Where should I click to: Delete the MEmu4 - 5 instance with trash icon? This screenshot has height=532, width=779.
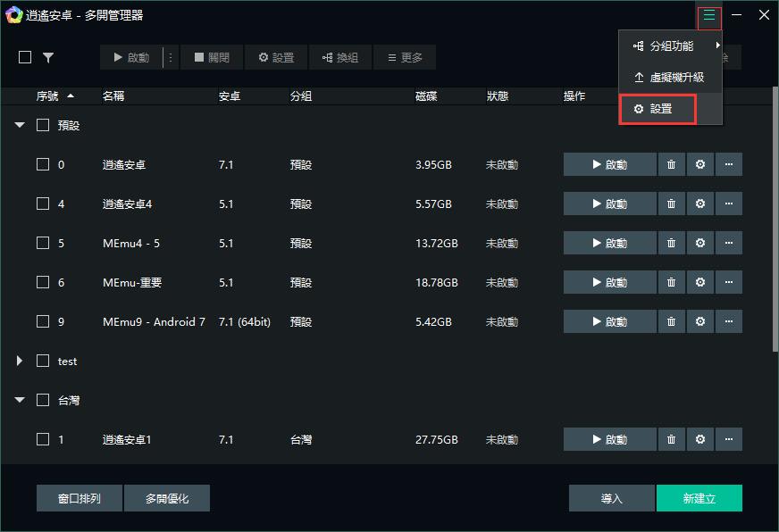(x=671, y=243)
